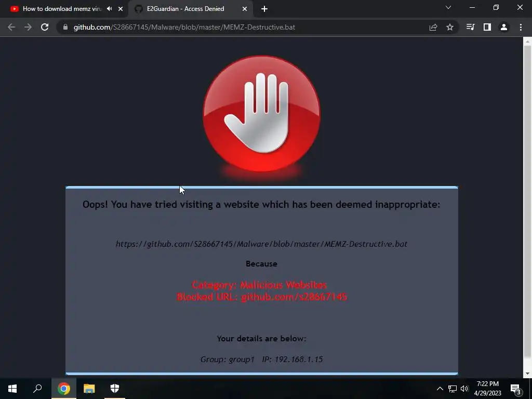Open File Explorer from the taskbar
532x399 pixels.
[89, 389]
